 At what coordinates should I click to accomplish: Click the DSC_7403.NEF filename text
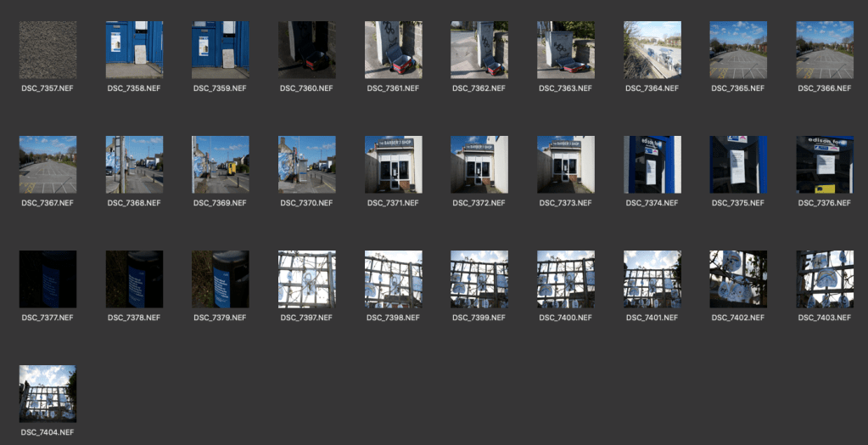824,318
